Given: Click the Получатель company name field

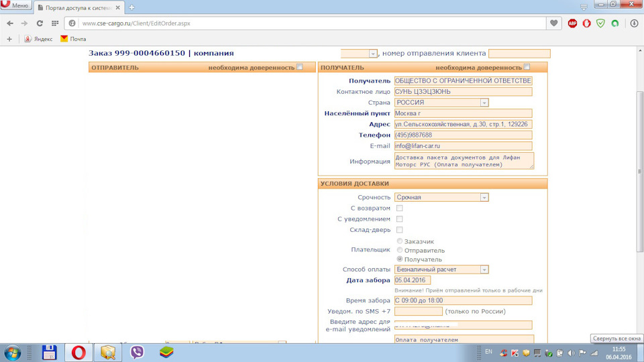Looking at the screenshot, I should pyautogui.click(x=464, y=81).
